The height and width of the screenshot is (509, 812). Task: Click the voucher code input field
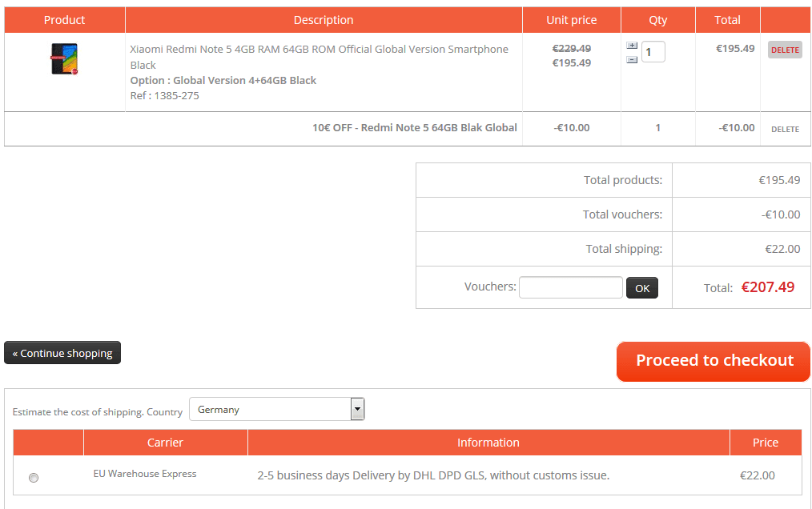point(570,287)
